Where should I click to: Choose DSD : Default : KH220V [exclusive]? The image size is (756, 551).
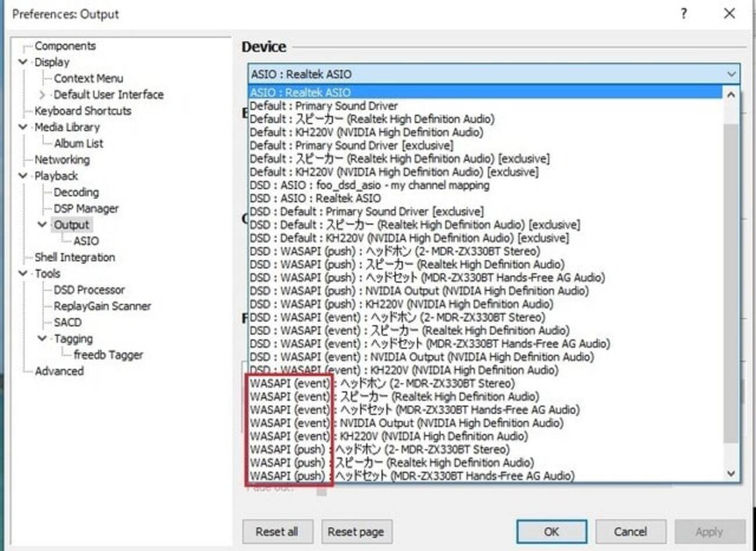[x=486, y=238]
